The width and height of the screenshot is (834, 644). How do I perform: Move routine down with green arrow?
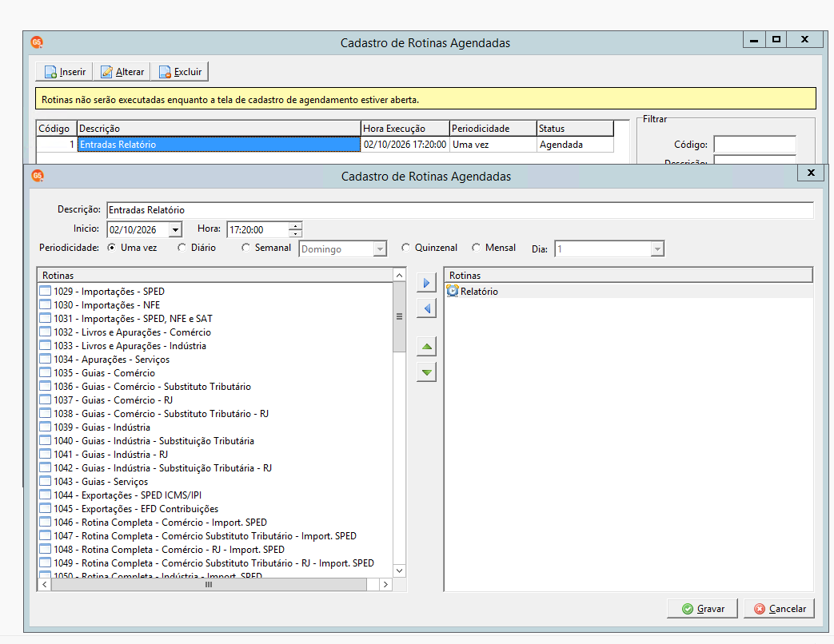(x=426, y=372)
